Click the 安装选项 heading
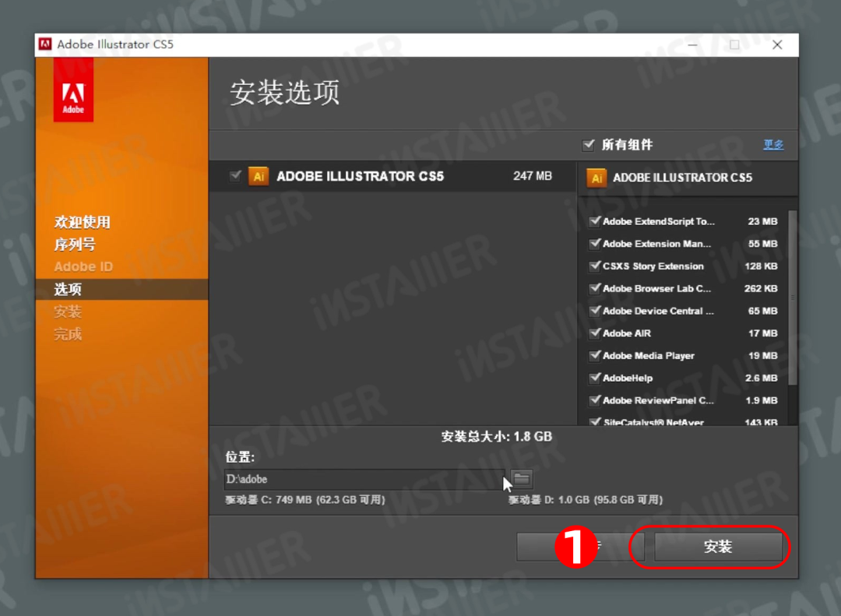Viewport: 841px width, 616px height. click(x=285, y=93)
